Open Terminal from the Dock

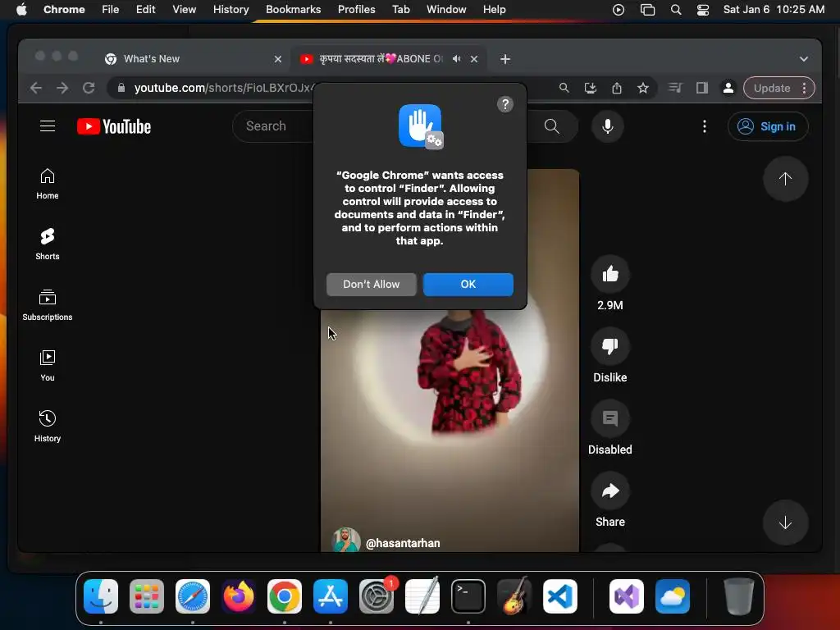pyautogui.click(x=468, y=596)
